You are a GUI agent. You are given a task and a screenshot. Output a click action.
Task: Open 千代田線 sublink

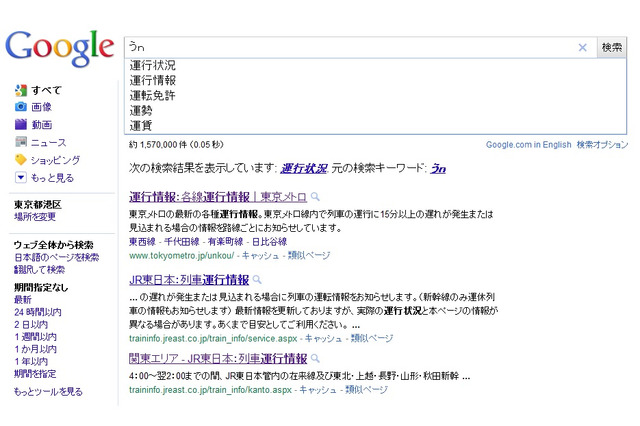coord(182,242)
